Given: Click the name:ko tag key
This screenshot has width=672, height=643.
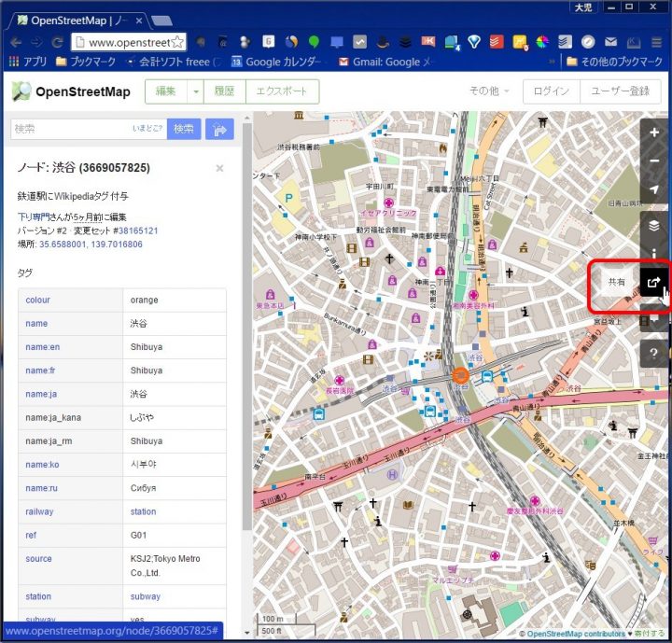Looking at the screenshot, I should coord(42,465).
